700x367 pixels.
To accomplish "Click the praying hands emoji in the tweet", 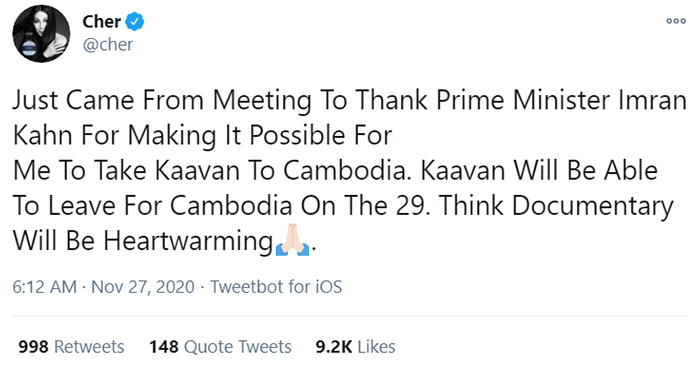I will coord(292,241).
